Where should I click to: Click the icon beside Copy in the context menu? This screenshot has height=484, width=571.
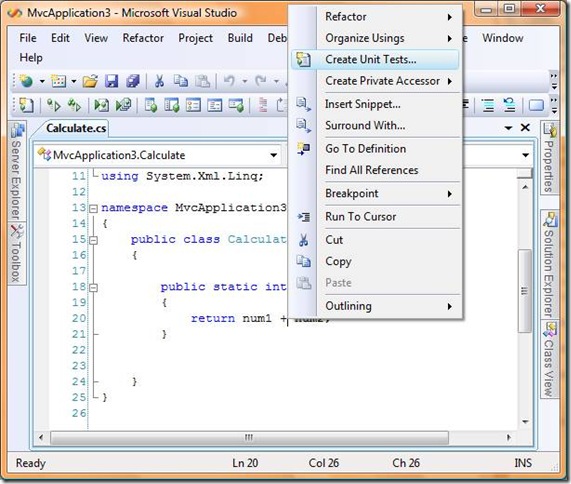(303, 261)
